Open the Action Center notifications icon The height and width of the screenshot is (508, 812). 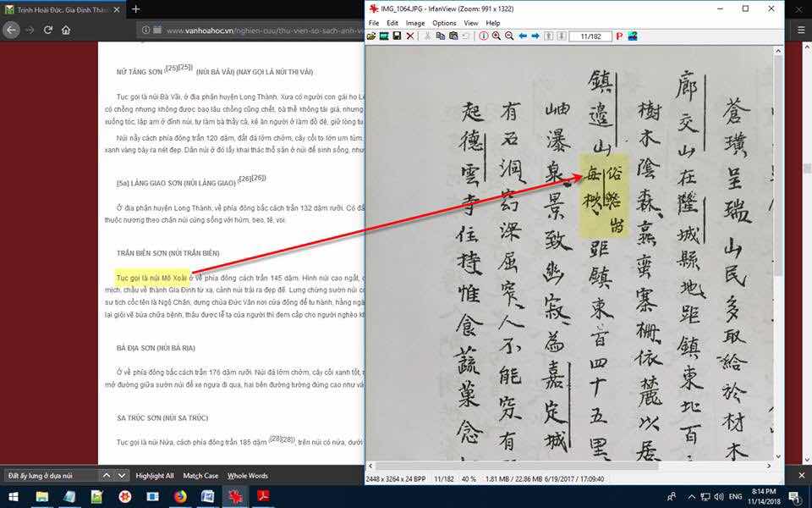(795, 497)
